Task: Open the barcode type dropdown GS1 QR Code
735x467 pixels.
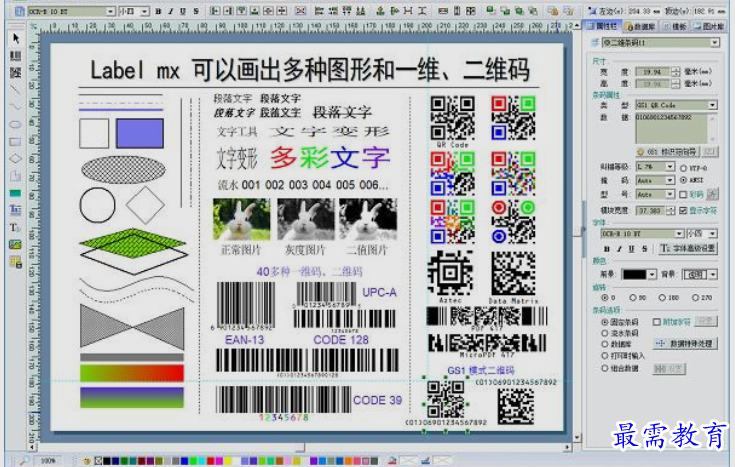Action: tap(712, 105)
